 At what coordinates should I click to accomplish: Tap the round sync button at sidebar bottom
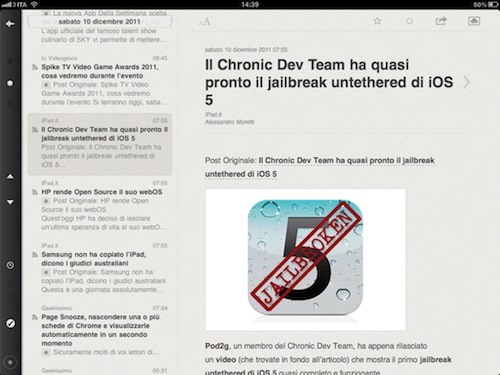pos(10,362)
